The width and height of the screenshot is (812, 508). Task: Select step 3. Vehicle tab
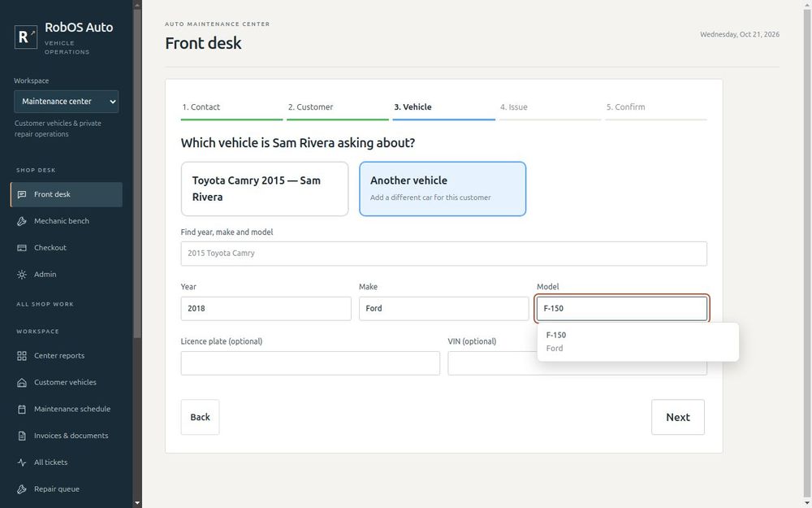[x=444, y=108]
